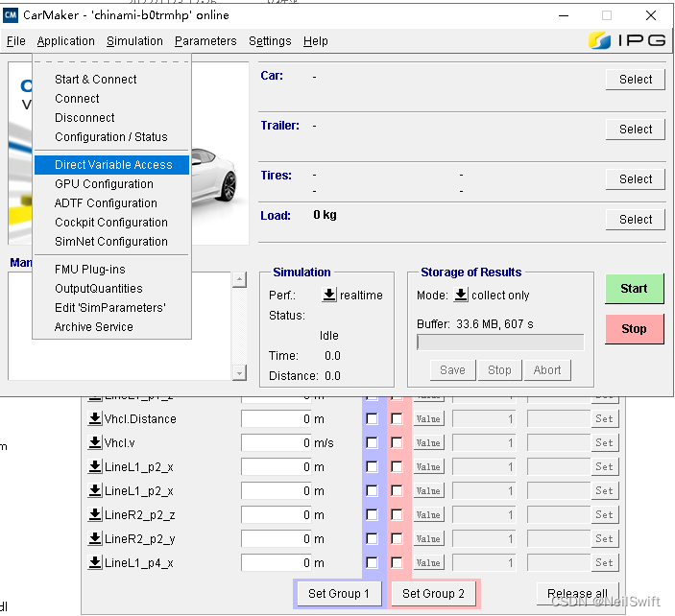Select Direct Variable Access entry
The height and width of the screenshot is (616, 675).
pyautogui.click(x=112, y=165)
